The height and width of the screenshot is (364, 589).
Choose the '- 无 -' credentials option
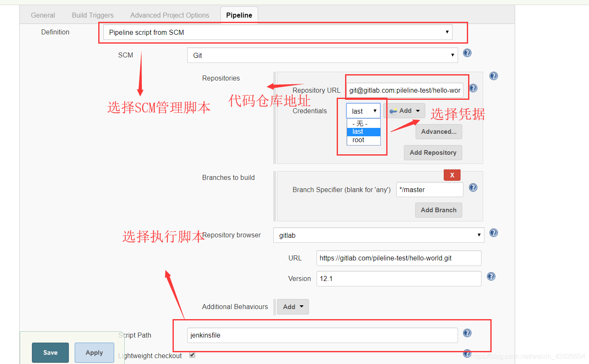pos(364,123)
